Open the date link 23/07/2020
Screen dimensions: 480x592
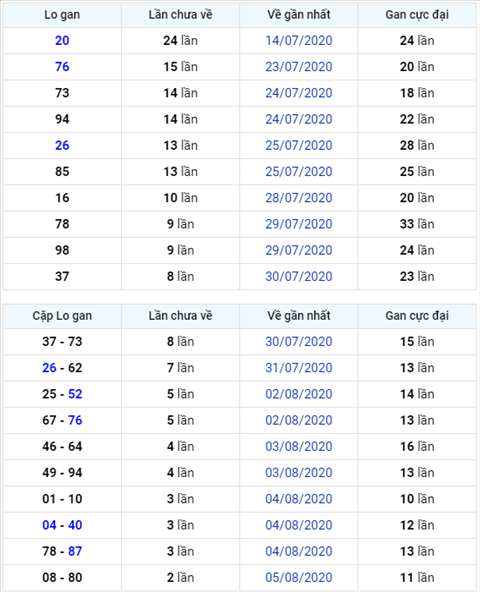coord(298,66)
